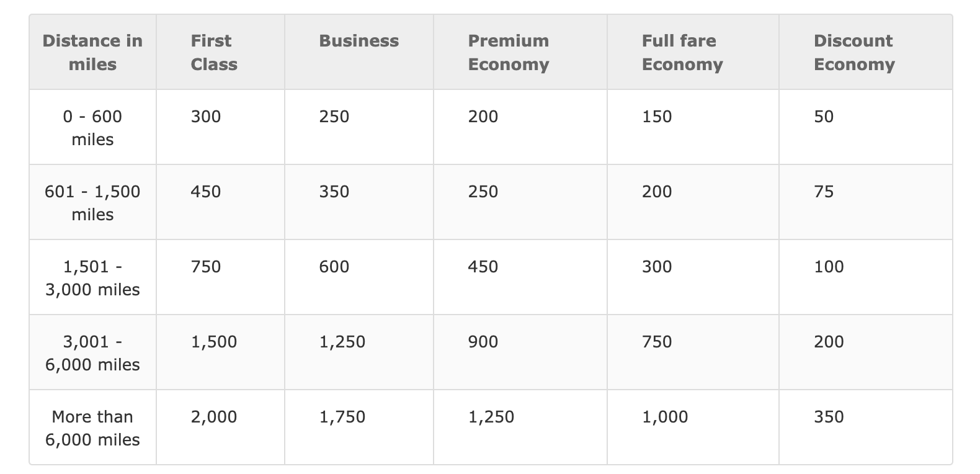
Task: Select the First Class column header
Action: coord(214,53)
